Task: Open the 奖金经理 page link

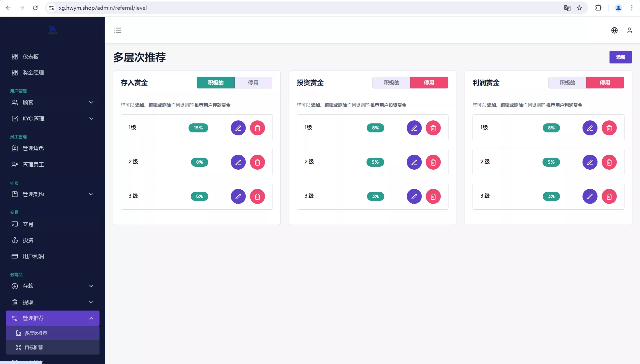Action: (x=33, y=72)
